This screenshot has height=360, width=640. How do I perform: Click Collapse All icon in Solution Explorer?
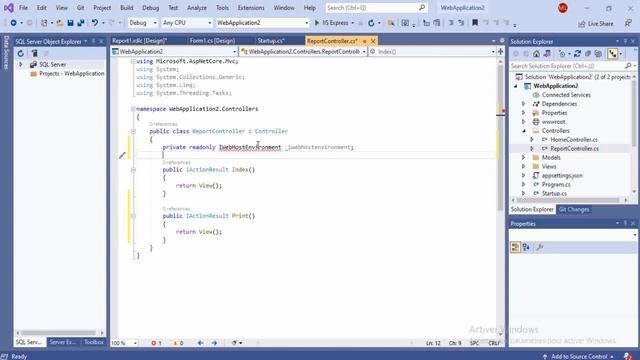click(588, 53)
